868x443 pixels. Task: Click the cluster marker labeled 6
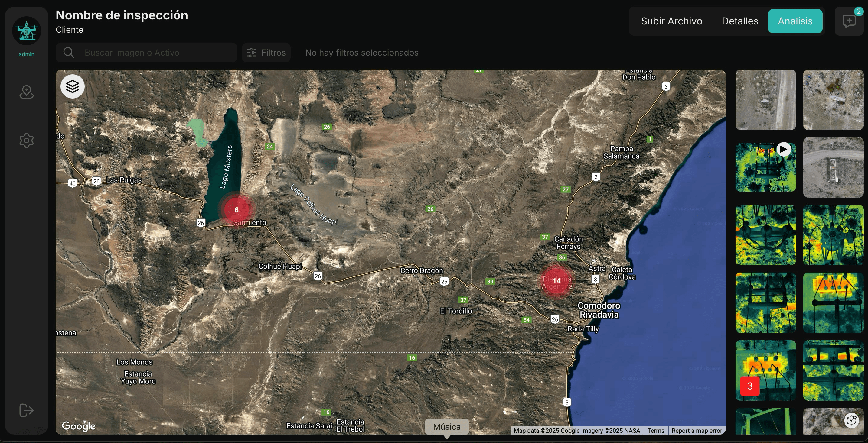click(x=237, y=210)
